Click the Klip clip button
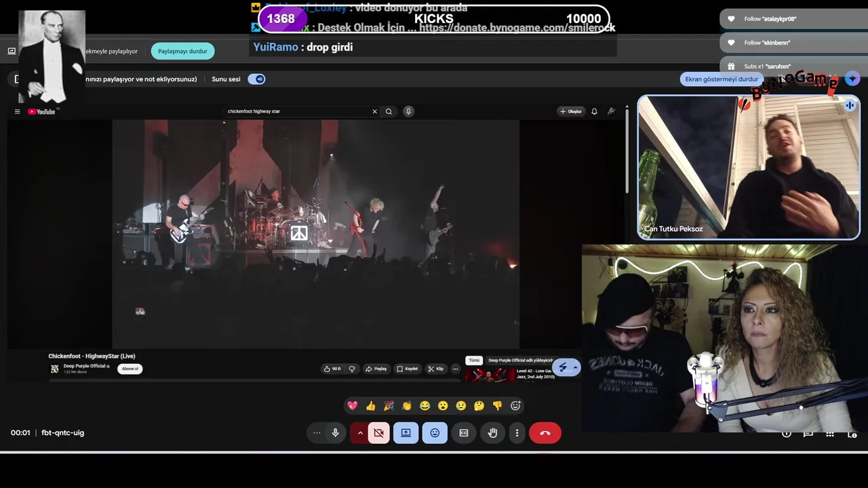The image size is (868, 488). (436, 369)
